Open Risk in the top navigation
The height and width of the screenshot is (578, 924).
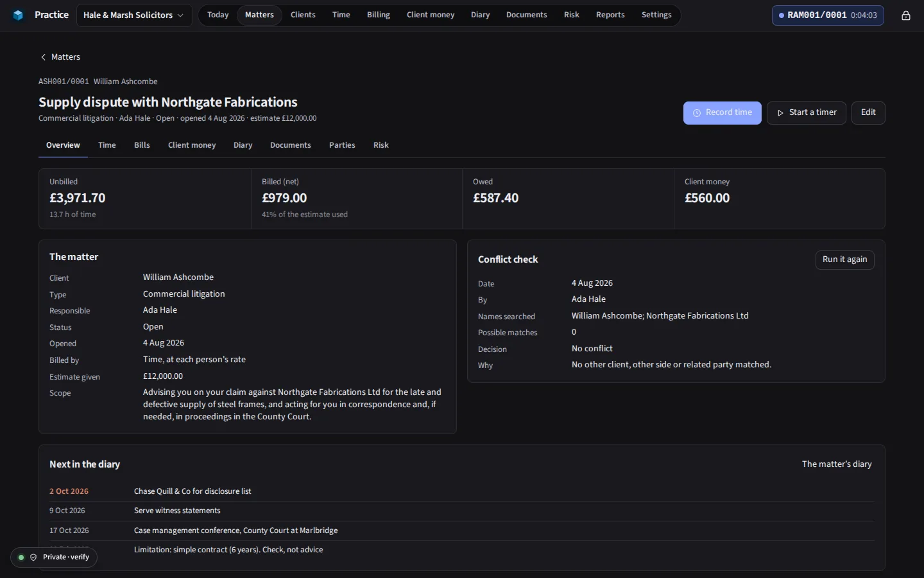(572, 15)
